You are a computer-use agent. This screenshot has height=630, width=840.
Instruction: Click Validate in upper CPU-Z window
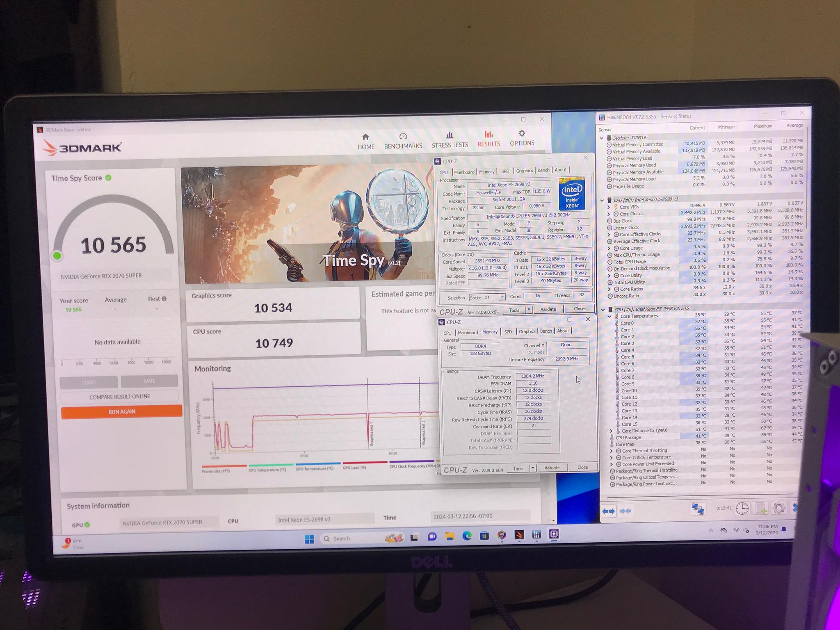coord(548,309)
